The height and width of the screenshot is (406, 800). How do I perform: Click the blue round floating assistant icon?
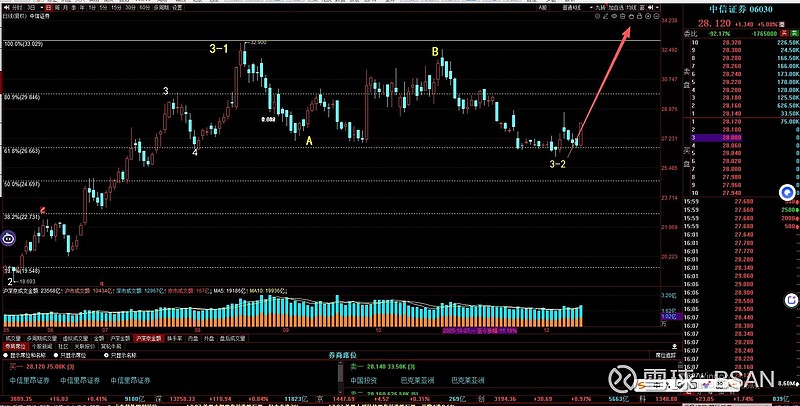[x=788, y=192]
